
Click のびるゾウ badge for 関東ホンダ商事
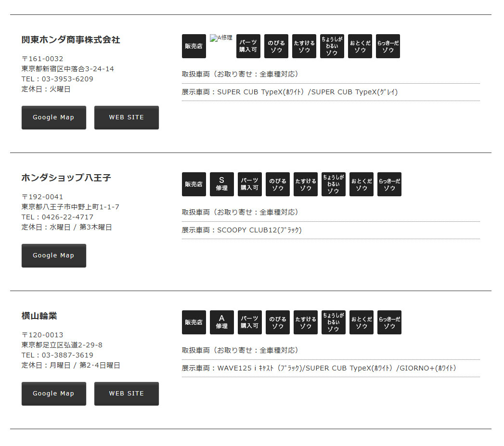tap(276, 46)
